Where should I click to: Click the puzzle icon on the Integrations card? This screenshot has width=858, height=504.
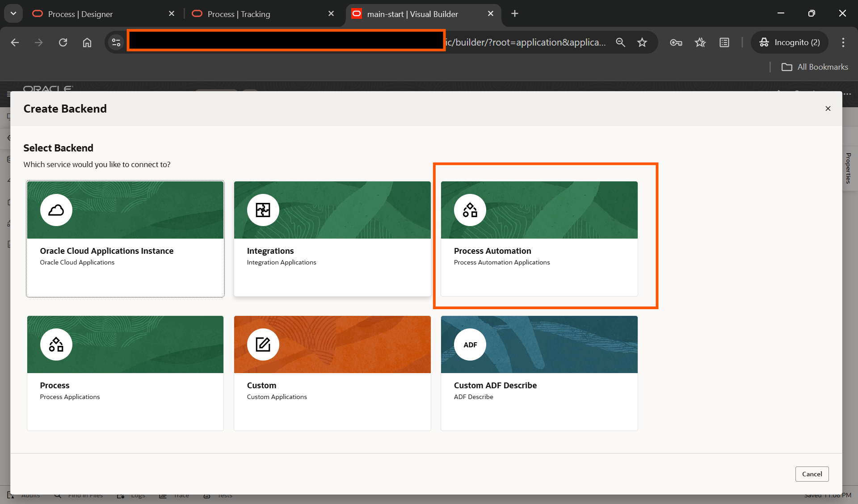(x=263, y=210)
